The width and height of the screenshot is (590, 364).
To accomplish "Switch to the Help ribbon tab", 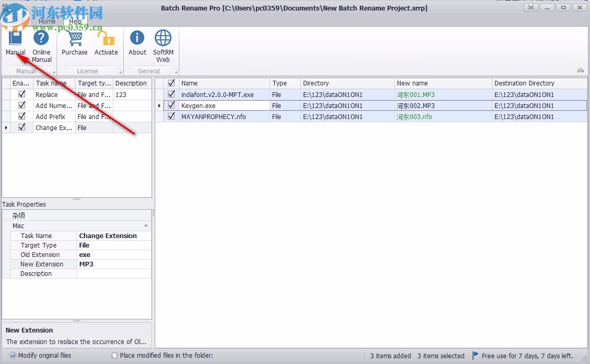I will 76,22.
